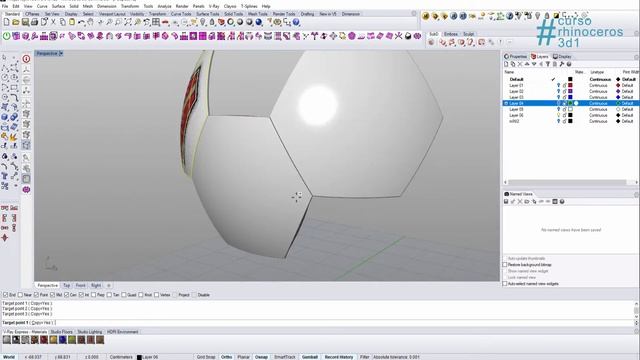Toggle Osnap in status bar

coord(261,357)
